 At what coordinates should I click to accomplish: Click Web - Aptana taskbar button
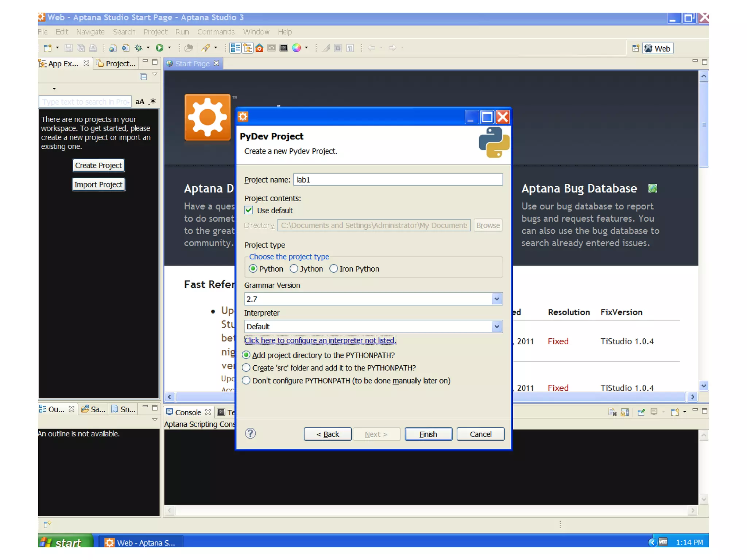click(x=140, y=542)
